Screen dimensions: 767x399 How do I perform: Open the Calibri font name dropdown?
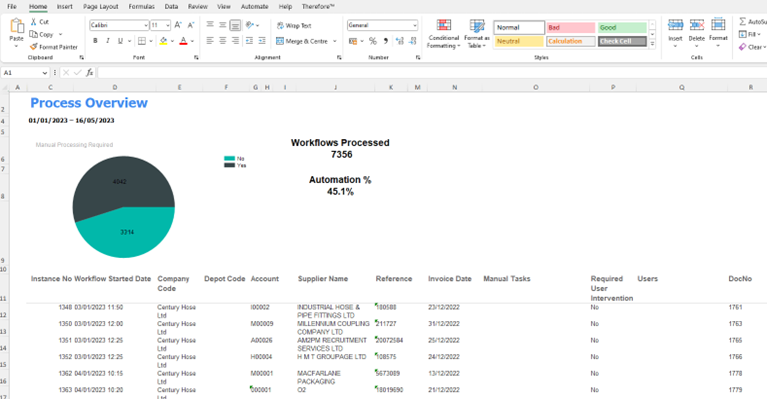(x=146, y=25)
